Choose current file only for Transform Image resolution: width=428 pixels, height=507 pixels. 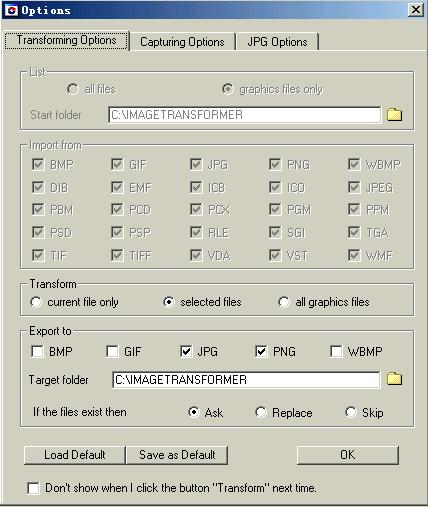click(x=36, y=302)
